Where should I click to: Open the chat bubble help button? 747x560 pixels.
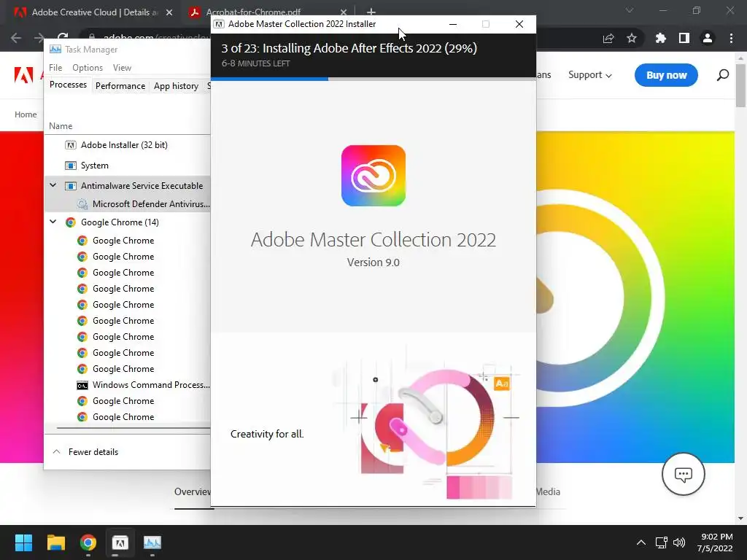tap(683, 474)
